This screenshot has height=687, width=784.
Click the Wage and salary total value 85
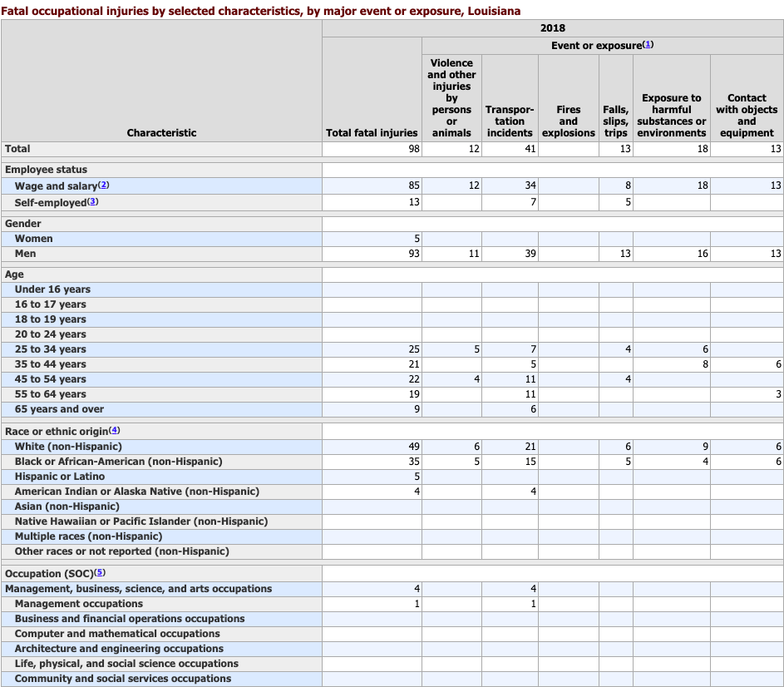tap(414, 185)
